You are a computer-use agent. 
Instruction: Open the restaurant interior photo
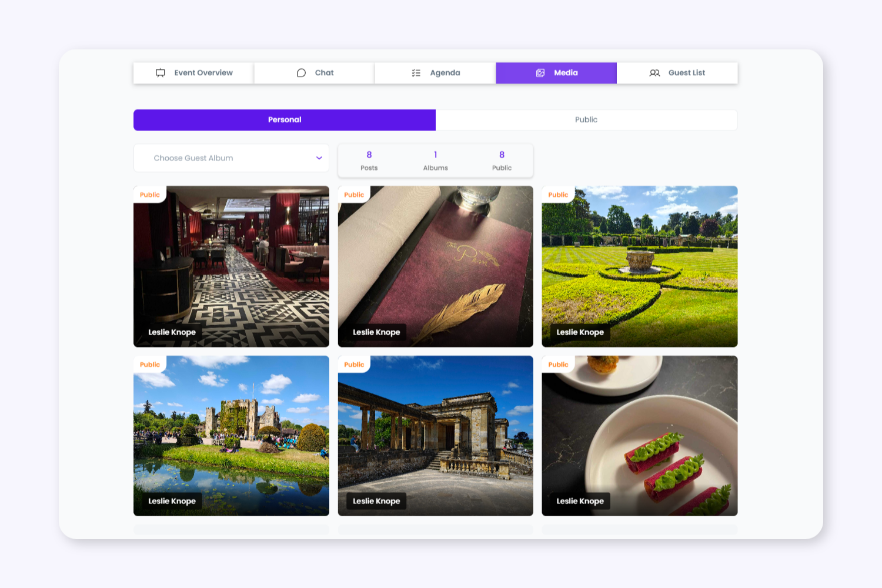coord(231,266)
